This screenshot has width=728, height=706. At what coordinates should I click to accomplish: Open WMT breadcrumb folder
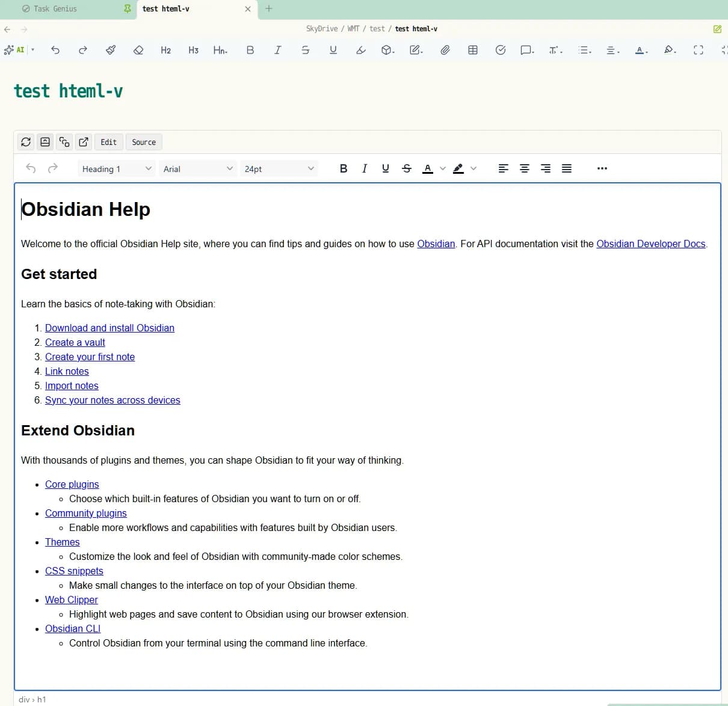coord(353,29)
